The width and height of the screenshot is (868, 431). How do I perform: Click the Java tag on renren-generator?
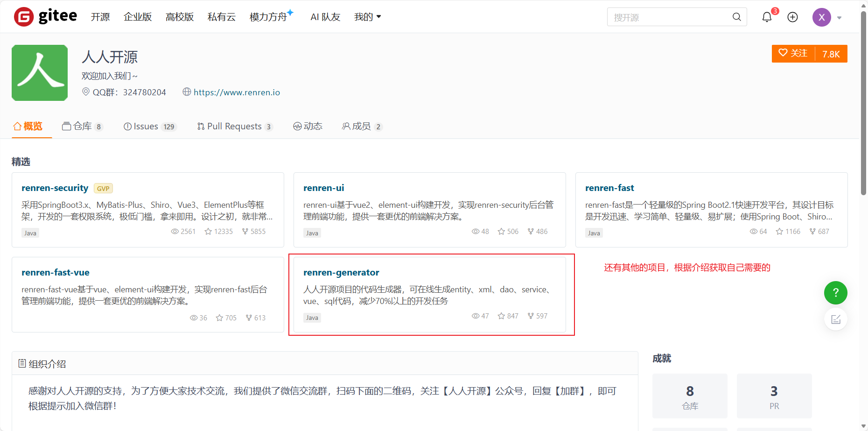312,318
